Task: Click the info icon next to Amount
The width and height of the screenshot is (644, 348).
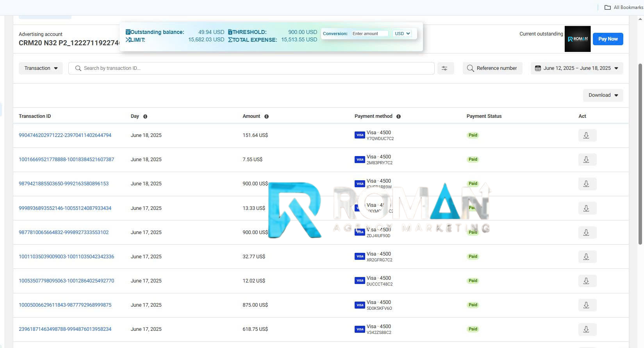Action: pos(266,116)
